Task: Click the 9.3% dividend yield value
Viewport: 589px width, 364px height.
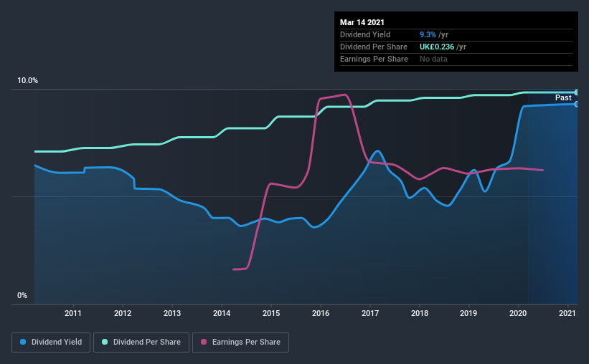Action: tap(428, 34)
